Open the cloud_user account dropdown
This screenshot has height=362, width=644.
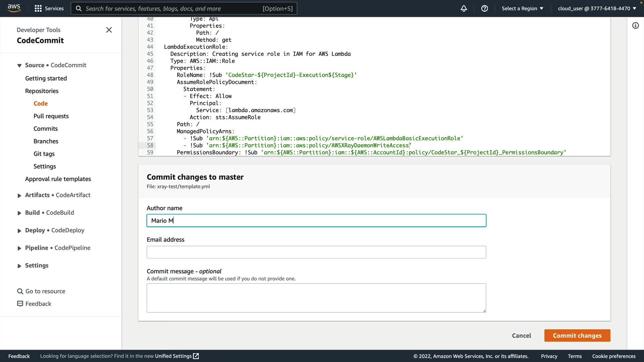(597, 8)
